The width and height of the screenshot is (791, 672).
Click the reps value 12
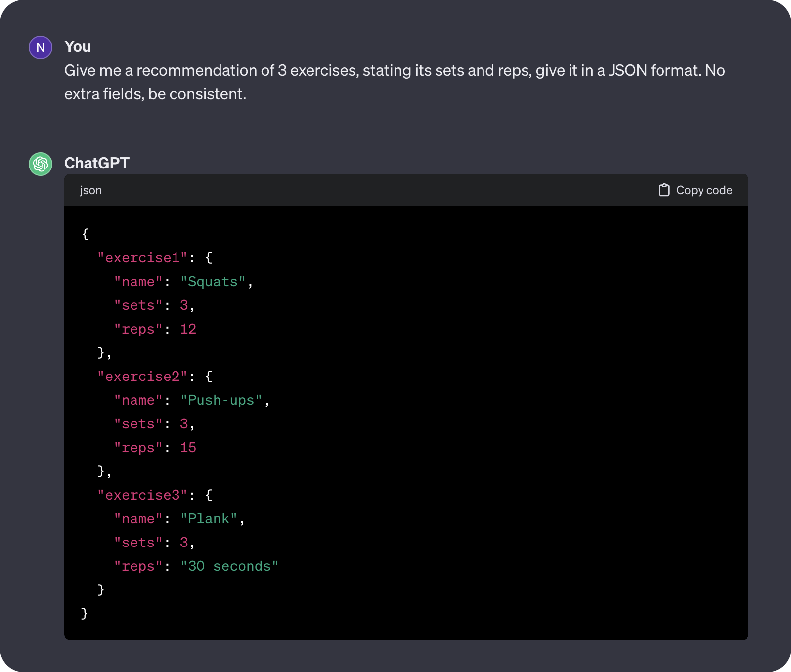188,329
